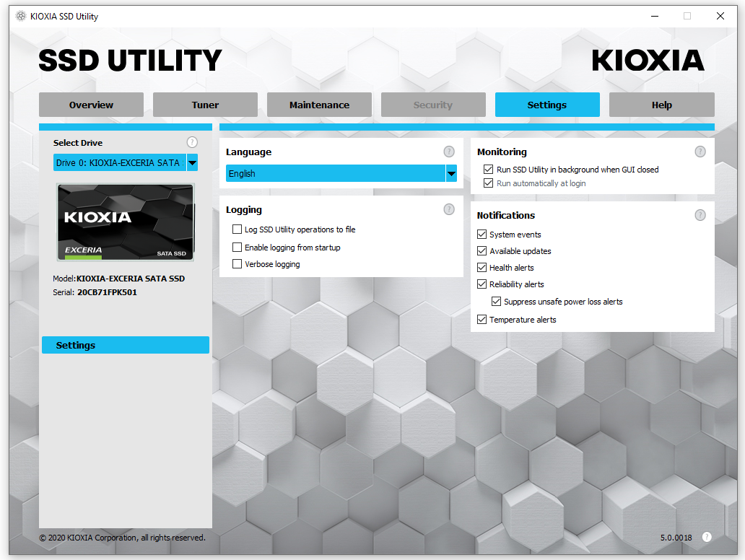
Task: Expand the Language dropdown arrow
Action: click(451, 173)
